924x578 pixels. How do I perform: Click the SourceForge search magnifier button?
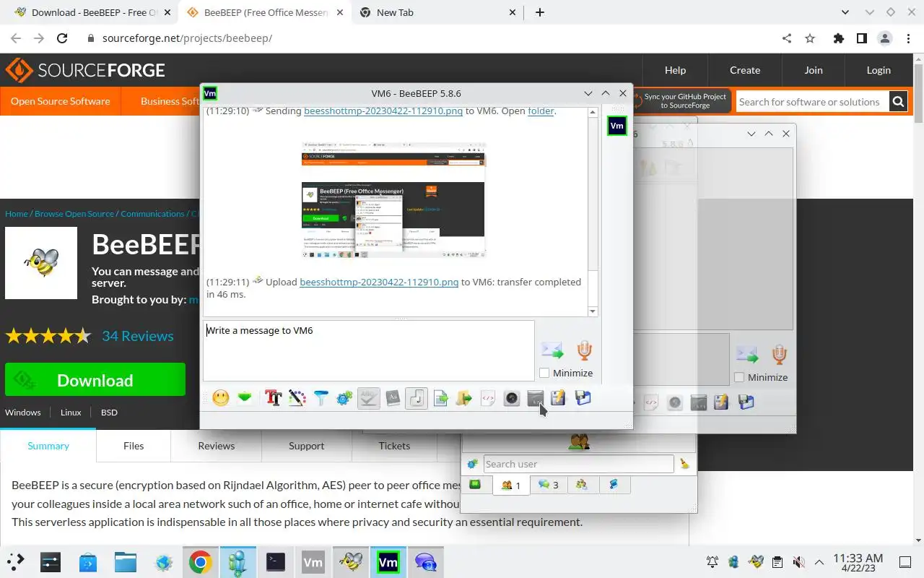[x=898, y=102]
